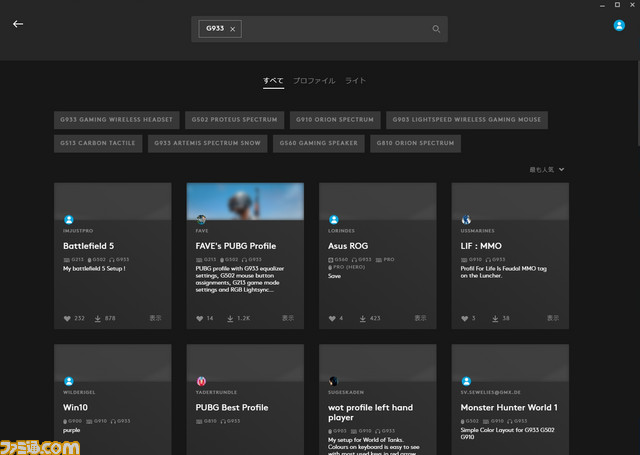This screenshot has width=640, height=455.
Task: Filter by G933 Gaming Wireless Headset
Action: point(116,120)
